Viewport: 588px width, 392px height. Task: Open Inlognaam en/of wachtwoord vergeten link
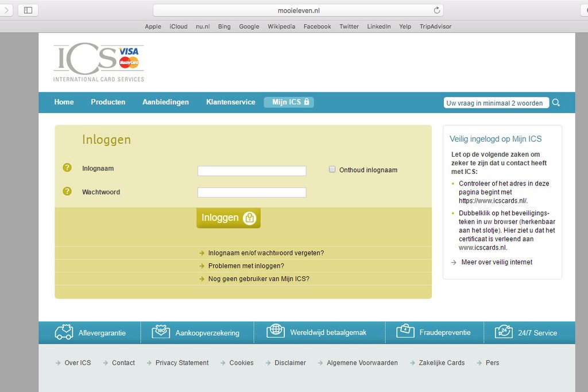click(266, 253)
